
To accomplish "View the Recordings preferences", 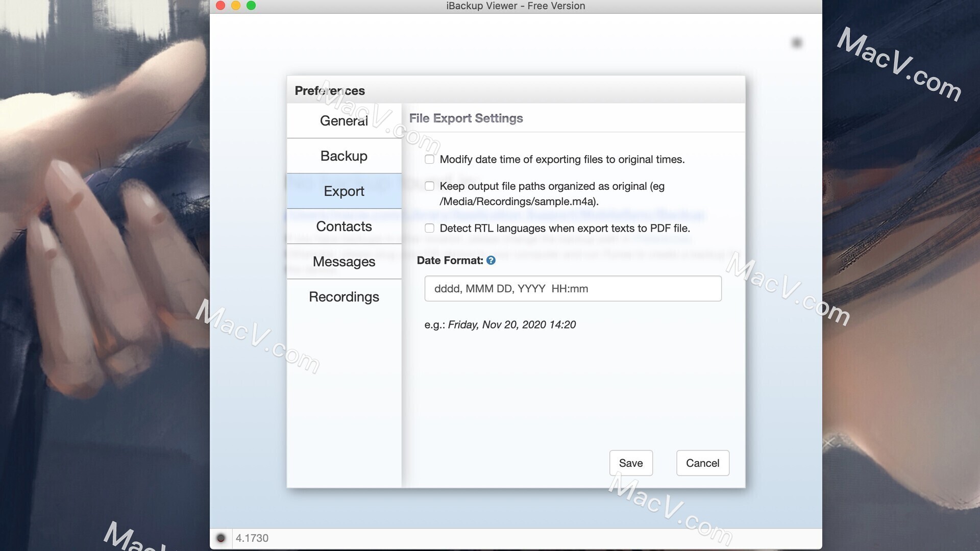I will point(344,296).
